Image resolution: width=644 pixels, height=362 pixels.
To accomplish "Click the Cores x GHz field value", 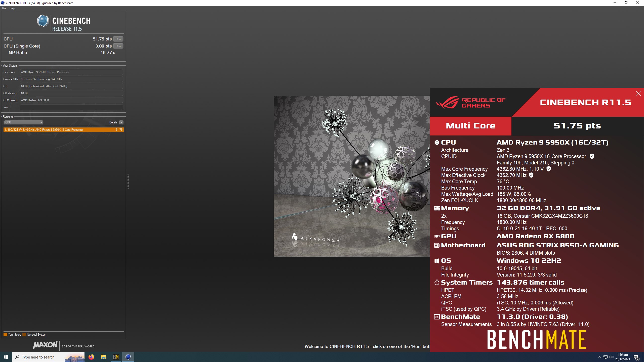I will 71,79.
